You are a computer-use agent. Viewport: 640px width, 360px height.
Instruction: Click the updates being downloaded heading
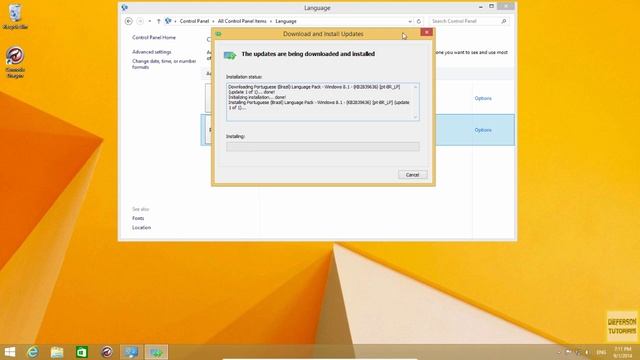[x=308, y=54]
